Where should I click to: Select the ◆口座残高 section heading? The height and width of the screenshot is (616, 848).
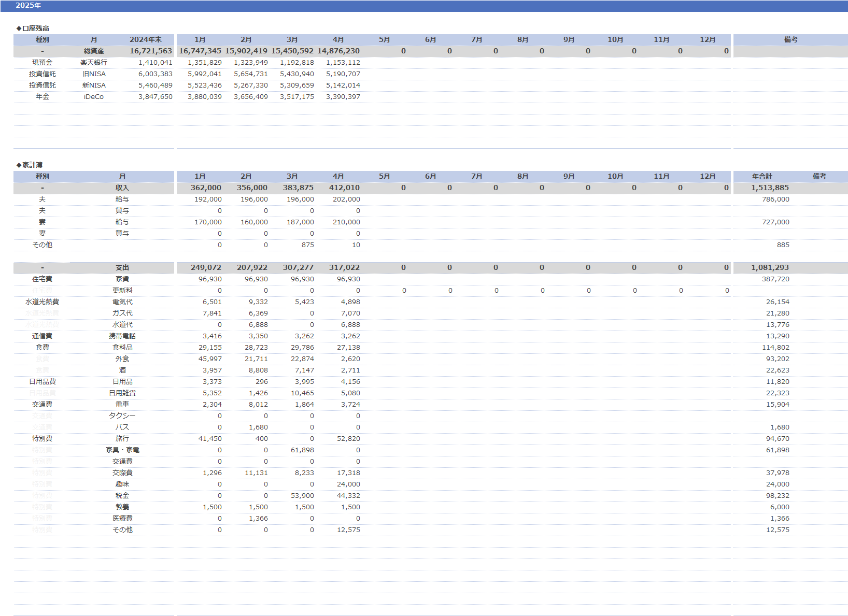point(33,28)
